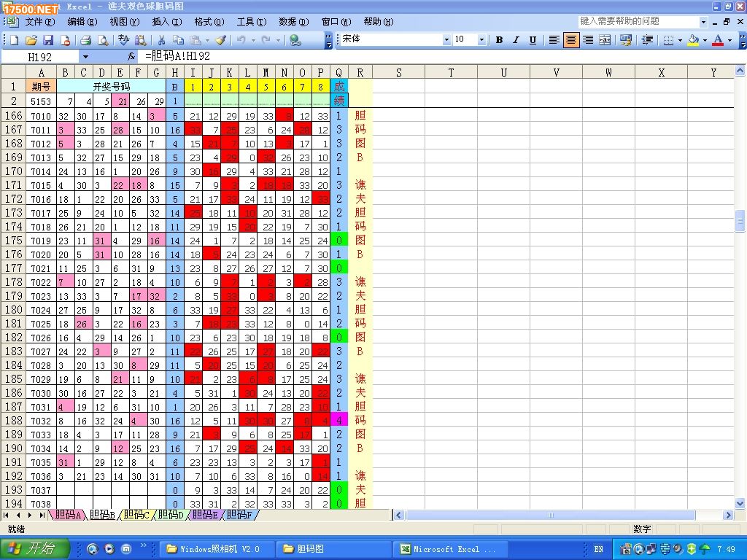Open the 插入 (Insert) menu

pos(167,22)
